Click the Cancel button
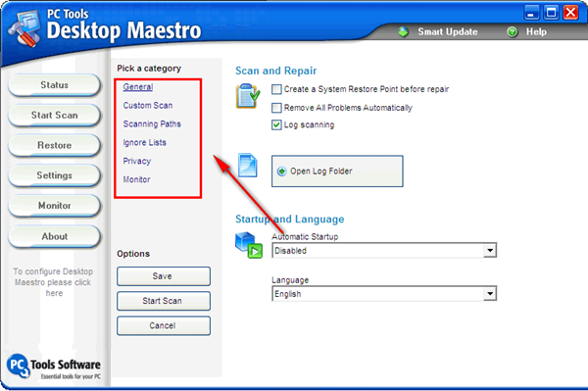 (164, 325)
